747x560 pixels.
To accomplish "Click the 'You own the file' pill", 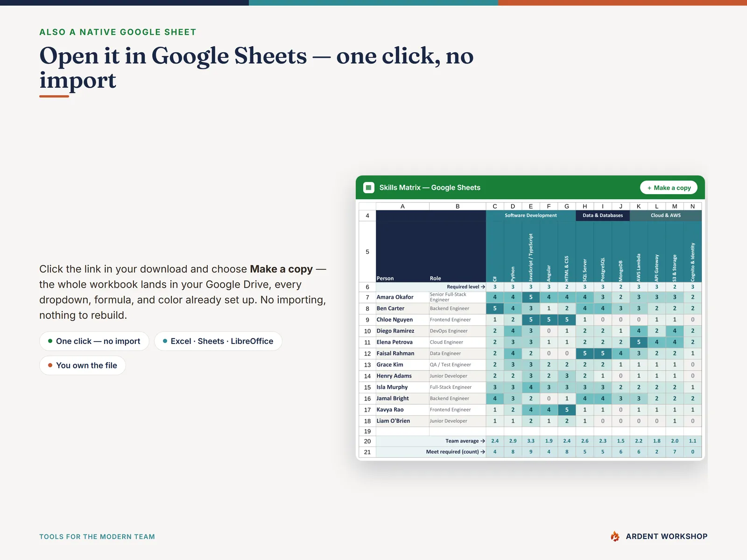I will click(x=83, y=365).
